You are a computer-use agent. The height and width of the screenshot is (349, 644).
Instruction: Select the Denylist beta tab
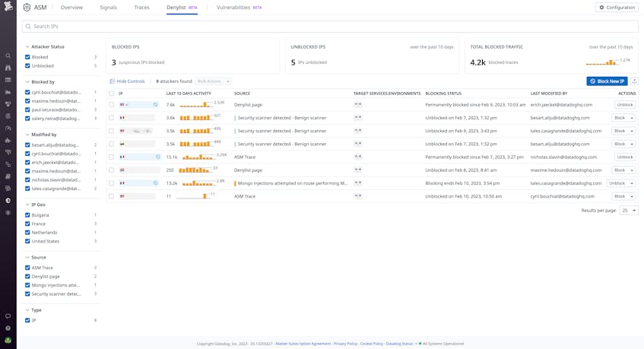(x=182, y=8)
